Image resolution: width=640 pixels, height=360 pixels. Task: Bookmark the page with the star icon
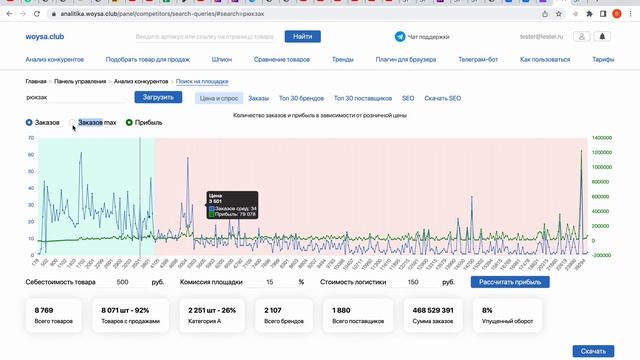tap(559, 14)
